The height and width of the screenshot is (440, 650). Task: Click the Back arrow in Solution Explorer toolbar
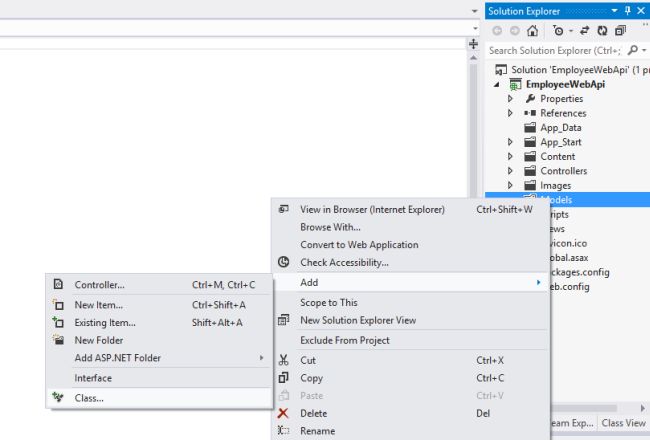tap(497, 31)
